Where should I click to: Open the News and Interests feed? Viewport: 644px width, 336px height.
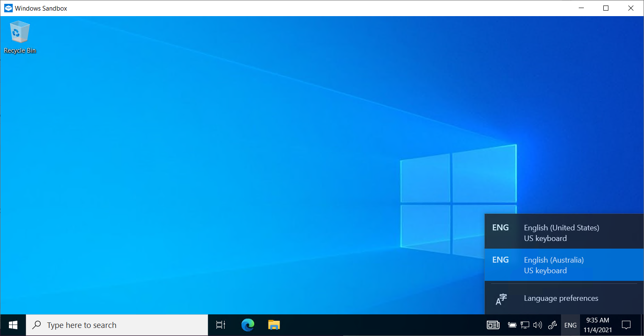(x=493, y=325)
